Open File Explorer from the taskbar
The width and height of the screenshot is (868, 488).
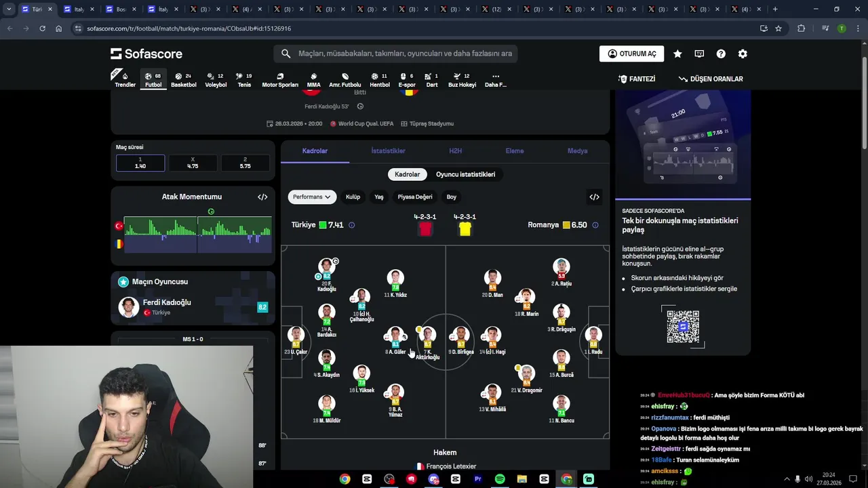522,479
